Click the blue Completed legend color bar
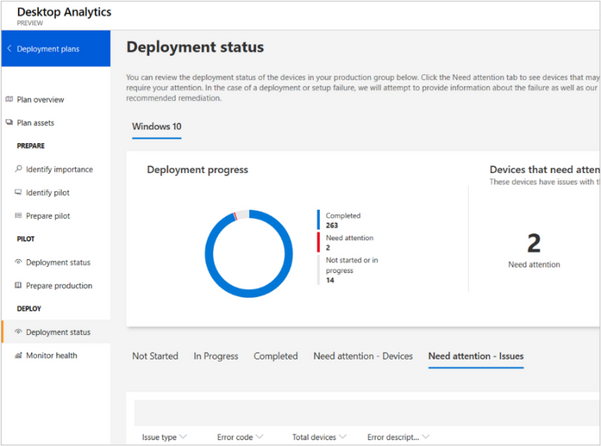The width and height of the screenshot is (601, 446). [318, 220]
